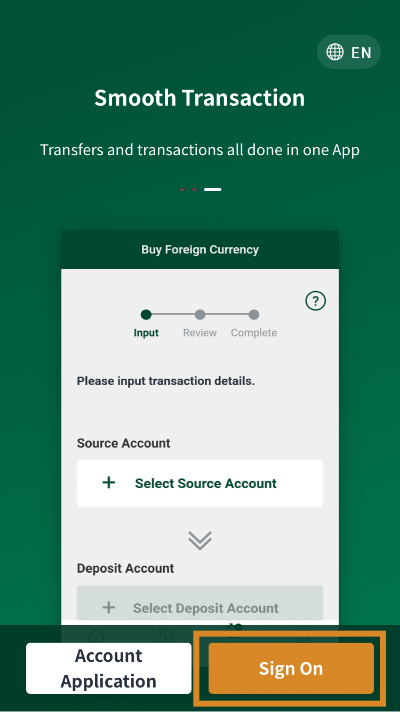Screen dimensions: 400x712
Task: Click the globe language icon
Action: pos(335,52)
